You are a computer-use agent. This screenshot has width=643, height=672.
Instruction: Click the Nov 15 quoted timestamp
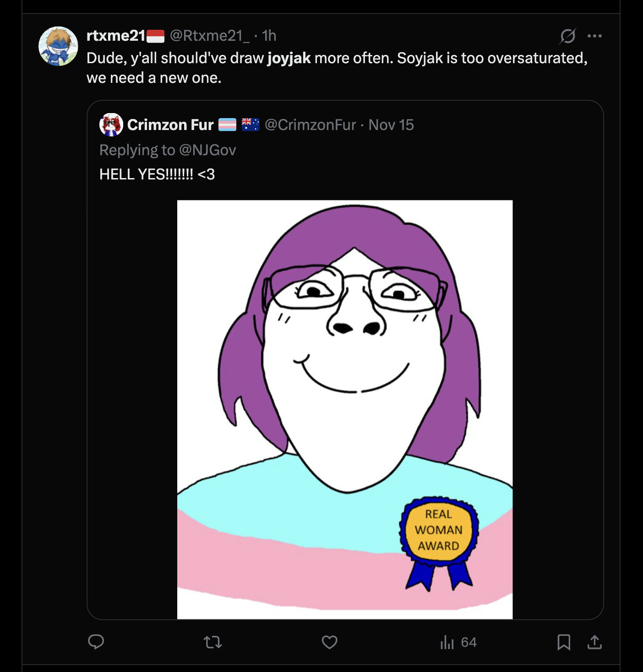pos(391,125)
